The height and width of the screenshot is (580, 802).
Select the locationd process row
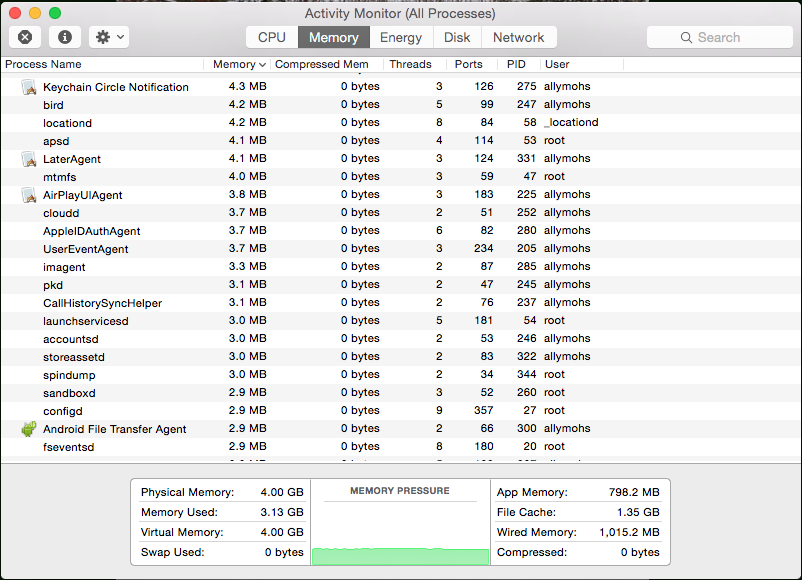[401, 123]
